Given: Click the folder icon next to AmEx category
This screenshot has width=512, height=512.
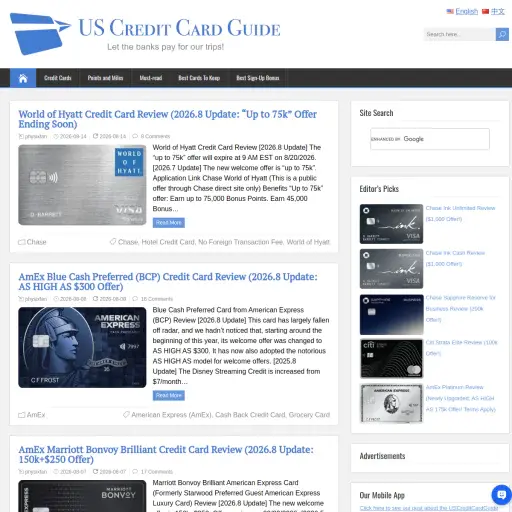Looking at the screenshot, I should 22,415.
